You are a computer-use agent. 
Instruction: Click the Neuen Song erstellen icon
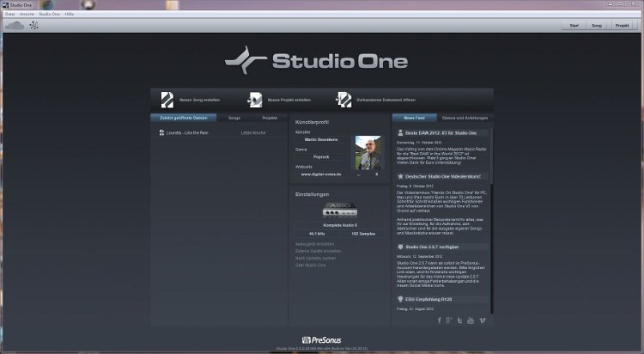pos(167,100)
